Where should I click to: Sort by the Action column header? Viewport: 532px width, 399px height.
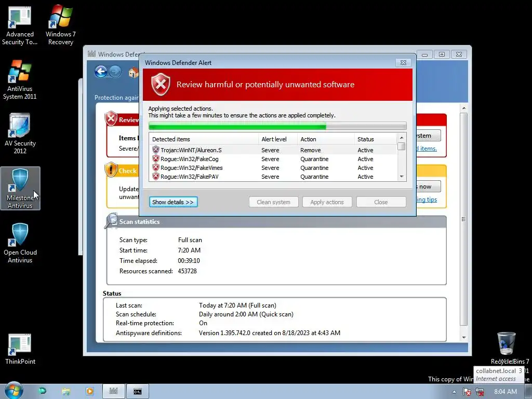326,139
